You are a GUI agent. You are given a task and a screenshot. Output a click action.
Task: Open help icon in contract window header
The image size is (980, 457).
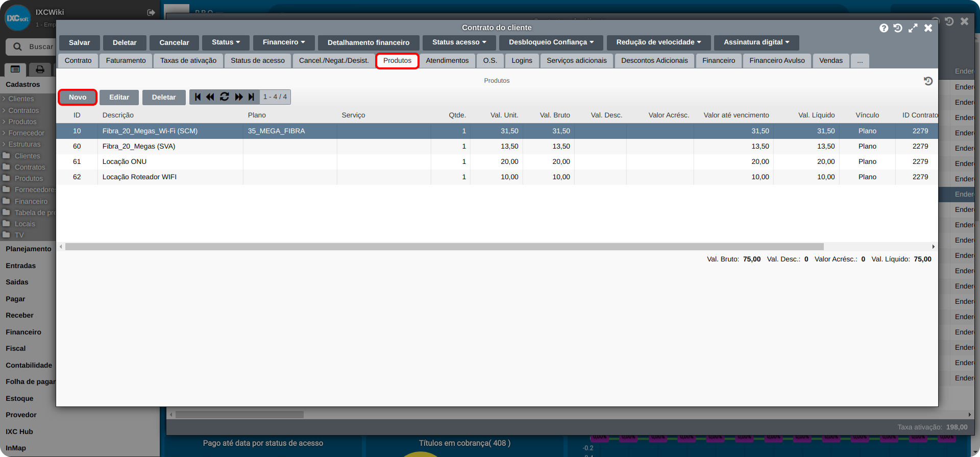[x=884, y=28]
